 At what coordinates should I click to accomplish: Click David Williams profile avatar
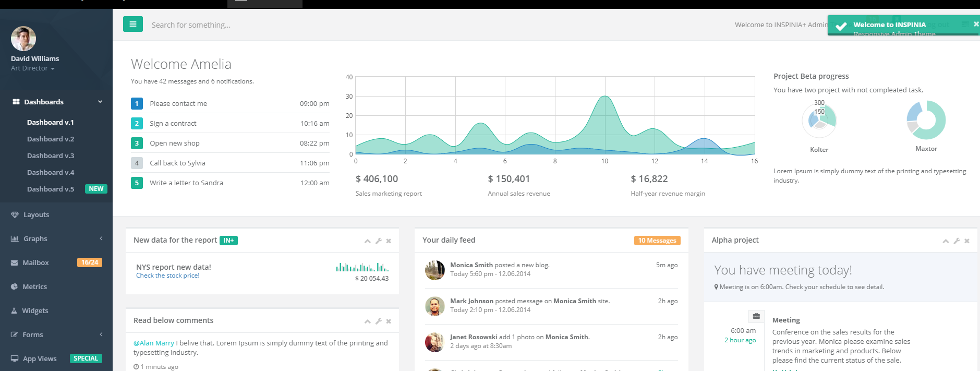click(23, 39)
